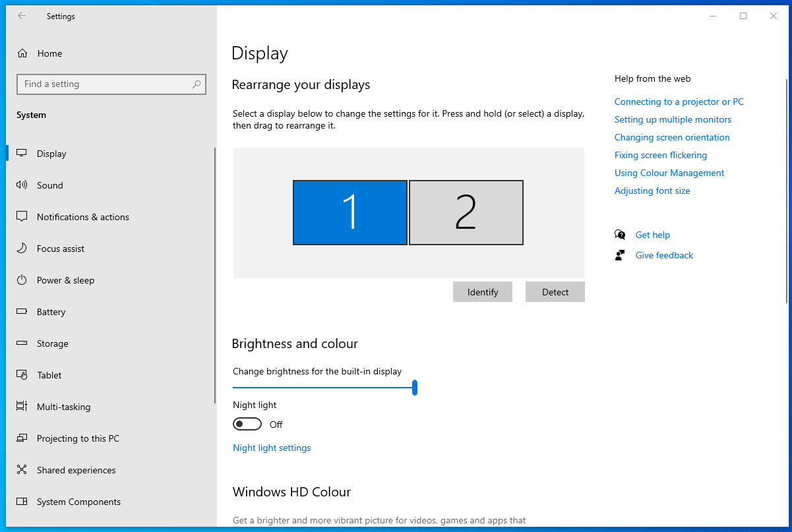
Task: Click the Tablet icon
Action: pos(22,375)
